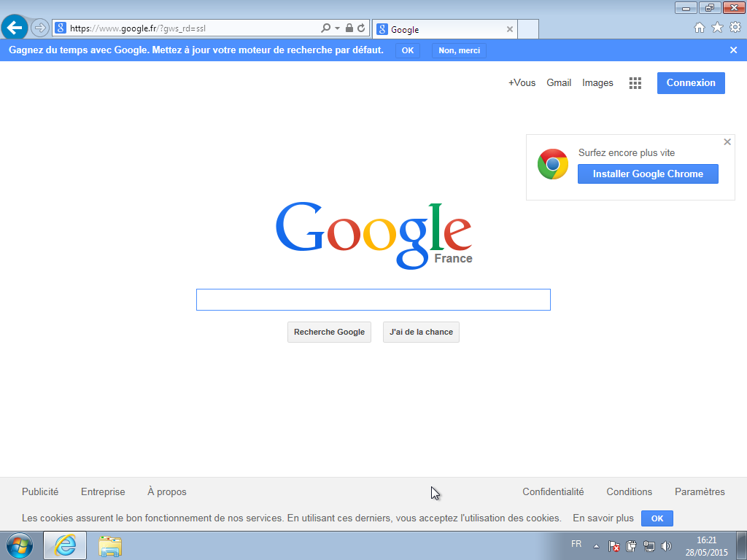Open the Conditions footer link

click(x=630, y=492)
